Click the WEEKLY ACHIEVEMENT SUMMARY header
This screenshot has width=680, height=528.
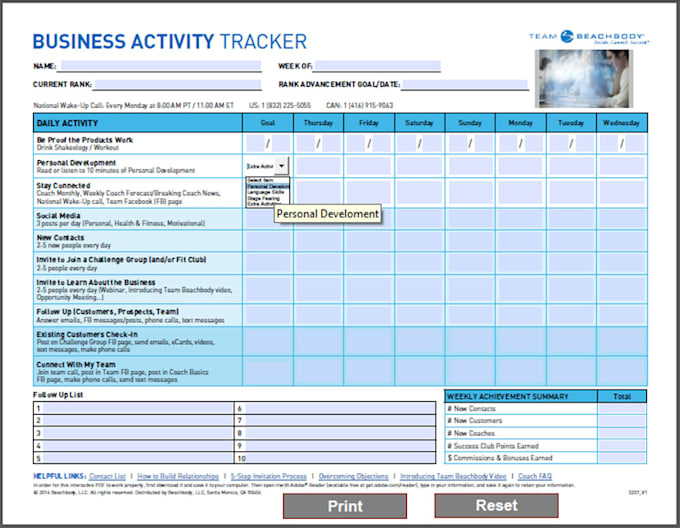click(x=520, y=396)
